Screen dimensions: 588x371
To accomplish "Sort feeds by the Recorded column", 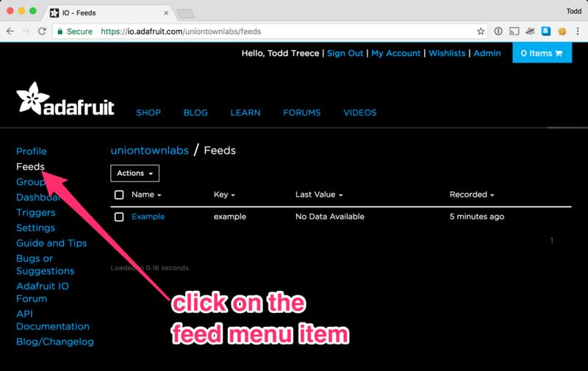I will pyautogui.click(x=471, y=195).
